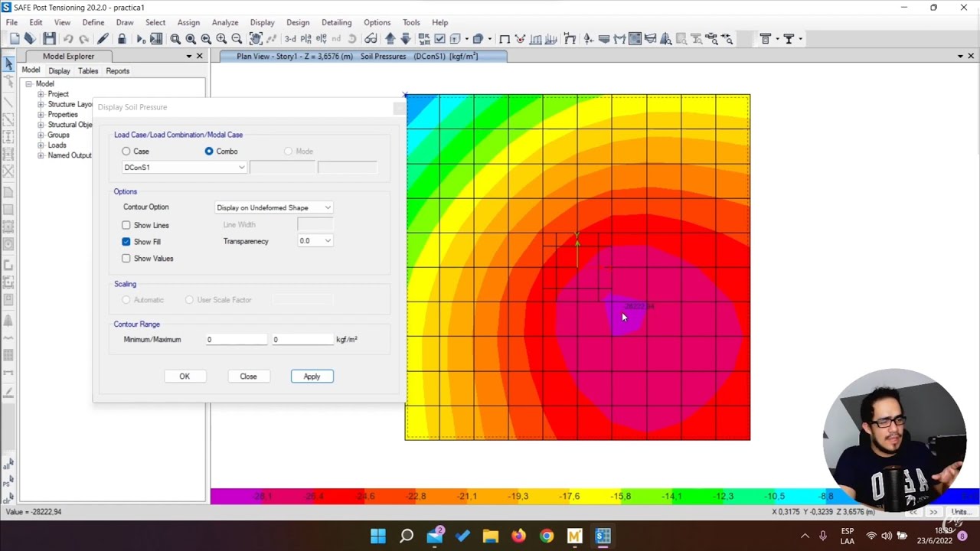Screen dimensions: 980x551
Task: Switch to Reports tab in Model Explorer
Action: pyautogui.click(x=117, y=71)
